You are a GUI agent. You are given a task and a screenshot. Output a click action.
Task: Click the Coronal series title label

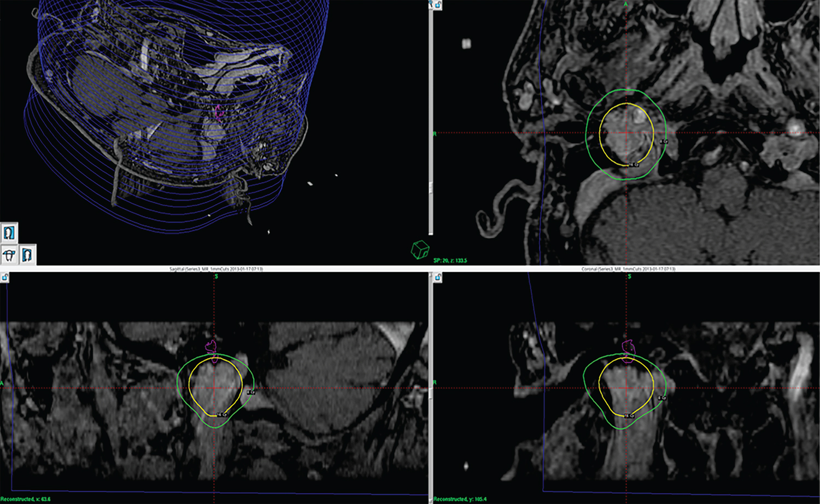pos(628,269)
